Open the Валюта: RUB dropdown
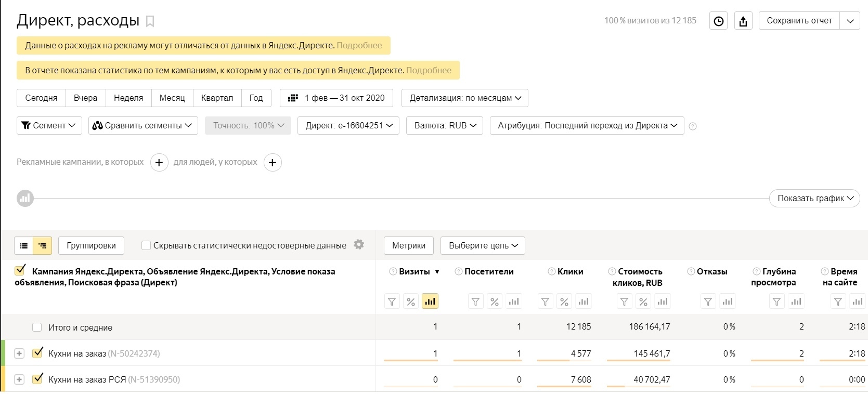The image size is (868, 394). [445, 125]
